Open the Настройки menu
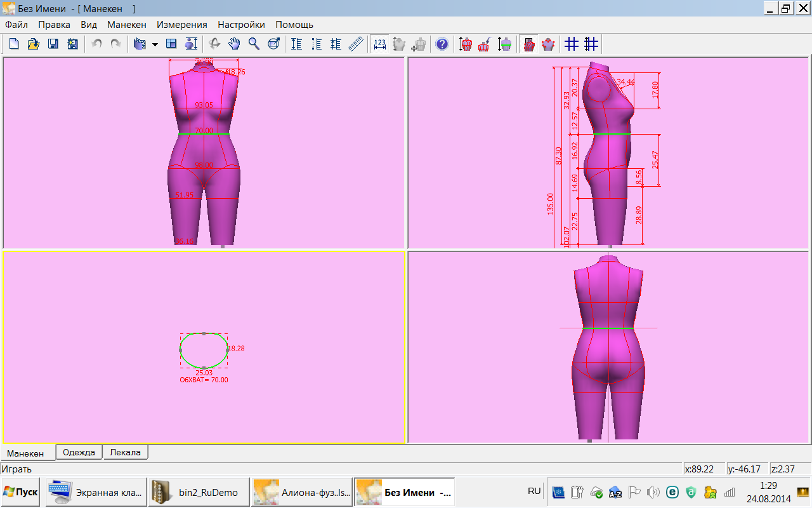 tap(241, 25)
